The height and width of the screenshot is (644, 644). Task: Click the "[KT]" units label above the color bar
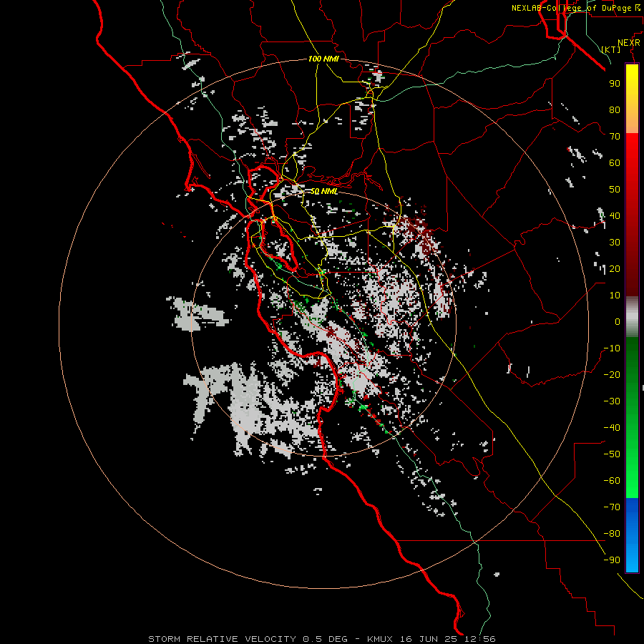611,49
